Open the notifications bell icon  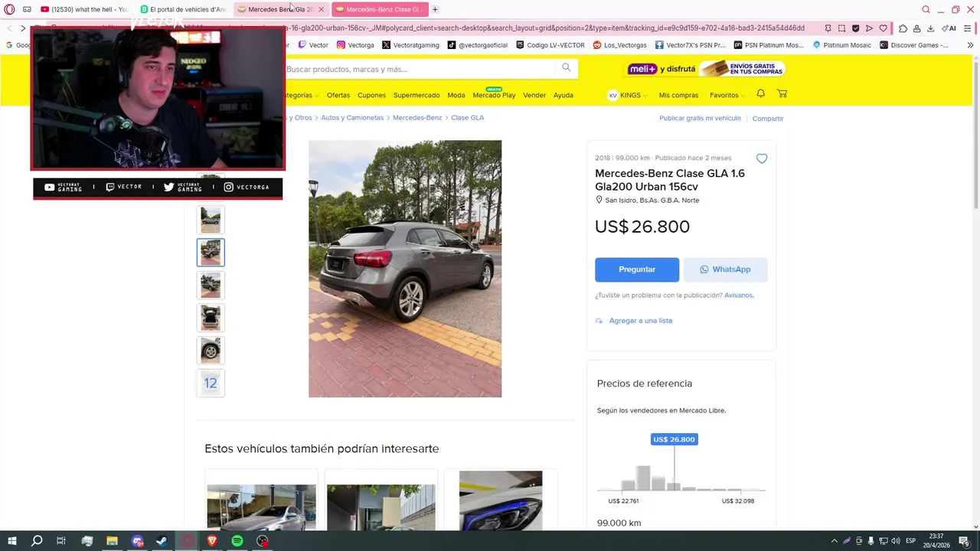point(760,93)
